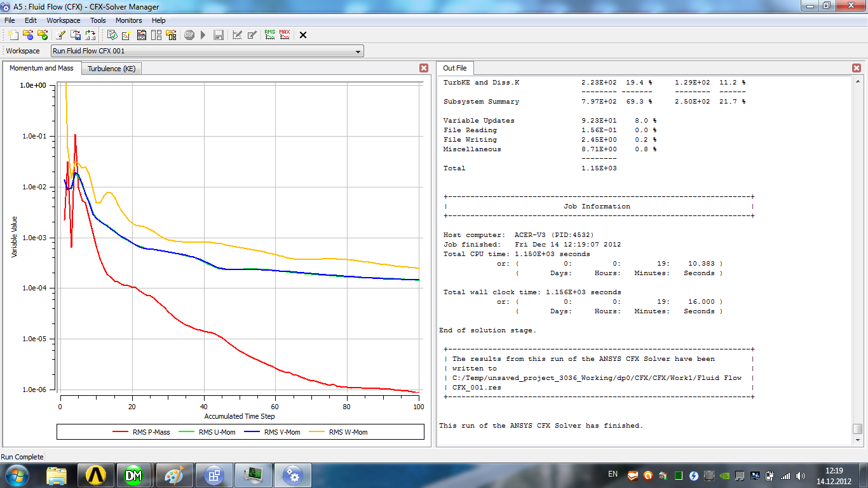Screen dimensions: 868x488
Task: Click the Arrange Workspace icon
Action: (x=141, y=35)
